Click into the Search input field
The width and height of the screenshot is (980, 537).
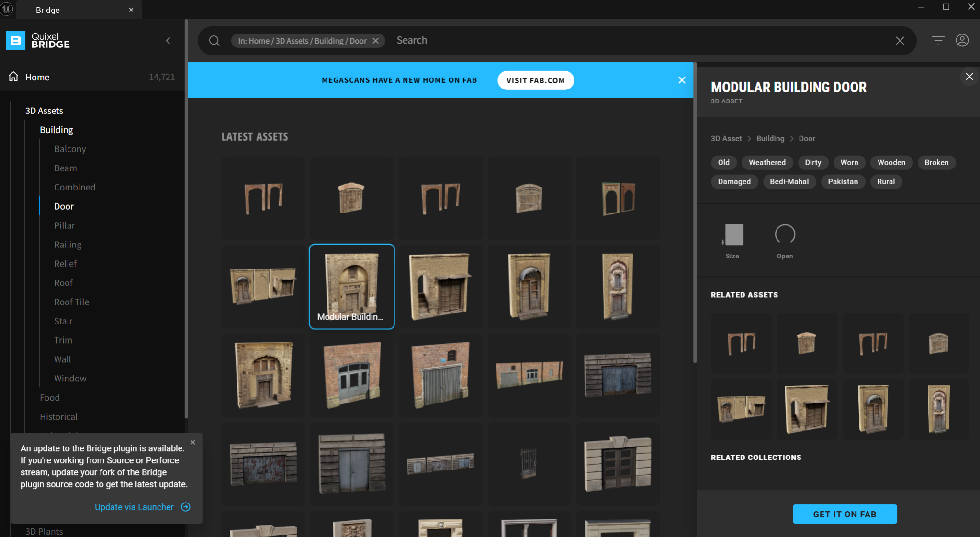pyautogui.click(x=642, y=41)
